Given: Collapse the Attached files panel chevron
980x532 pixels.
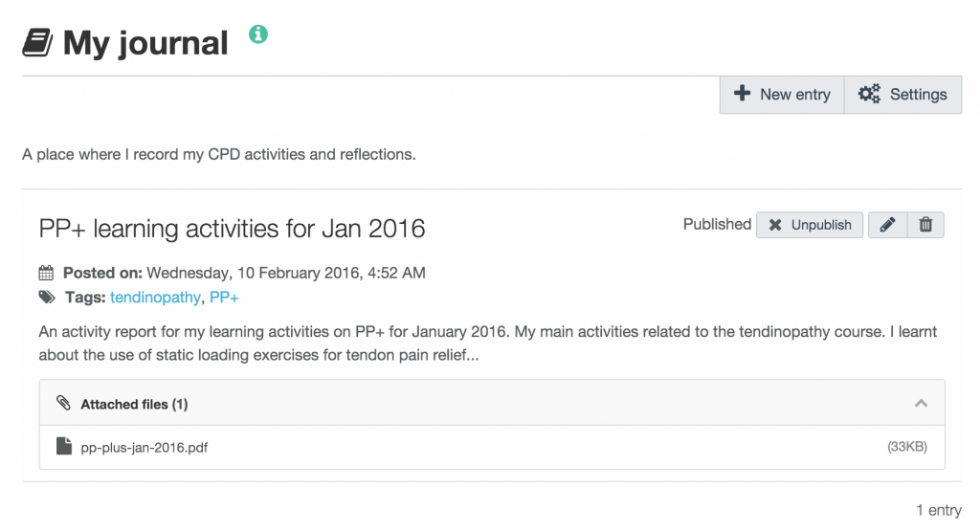Looking at the screenshot, I should 921,403.
